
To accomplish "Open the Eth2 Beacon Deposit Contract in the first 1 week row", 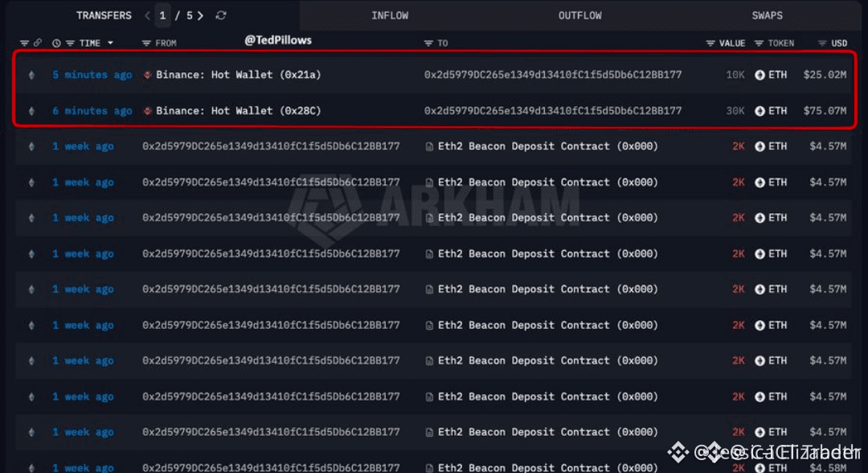I will pyautogui.click(x=548, y=146).
